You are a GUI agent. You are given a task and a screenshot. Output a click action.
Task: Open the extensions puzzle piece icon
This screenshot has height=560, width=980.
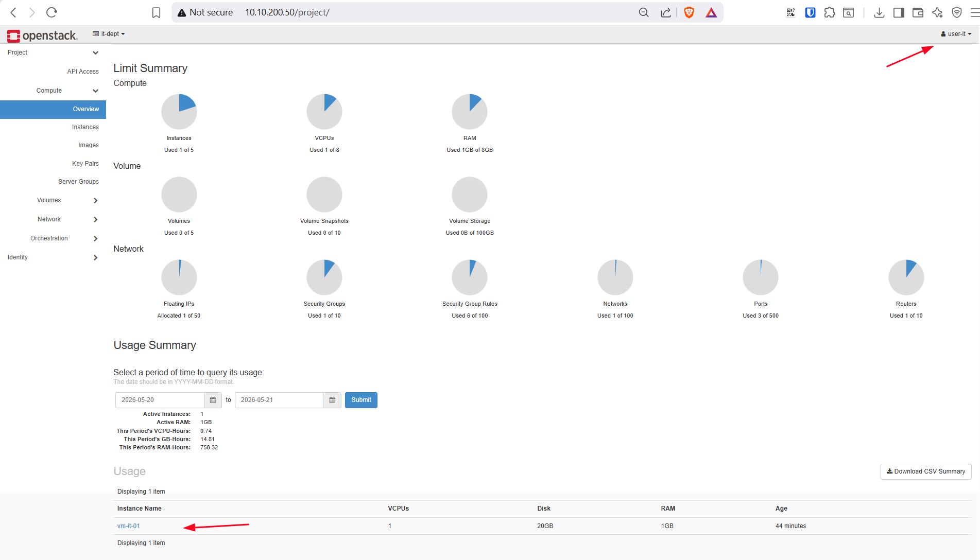coord(830,12)
